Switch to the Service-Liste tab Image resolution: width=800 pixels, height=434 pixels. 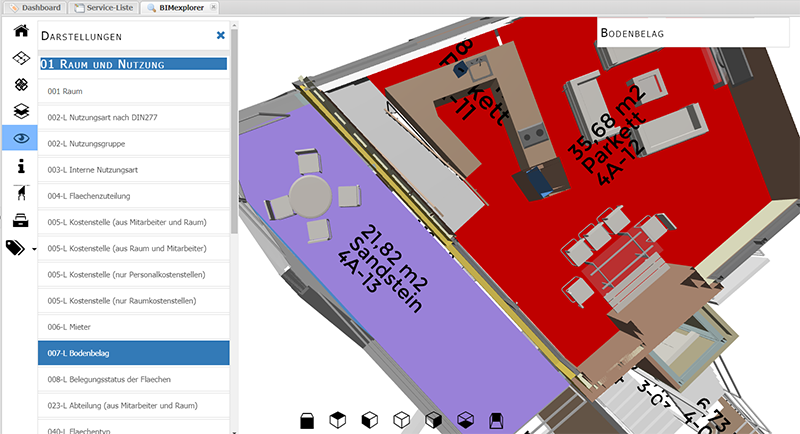point(104,8)
